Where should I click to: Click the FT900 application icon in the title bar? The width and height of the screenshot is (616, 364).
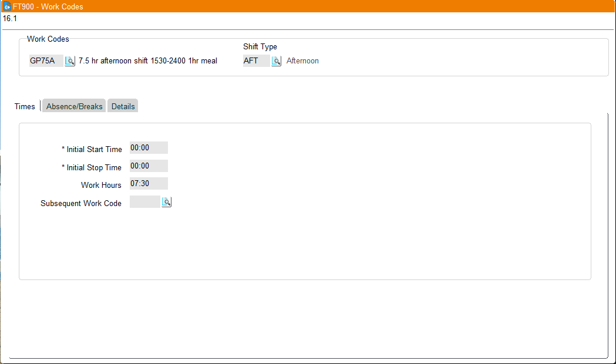[x=6, y=6]
